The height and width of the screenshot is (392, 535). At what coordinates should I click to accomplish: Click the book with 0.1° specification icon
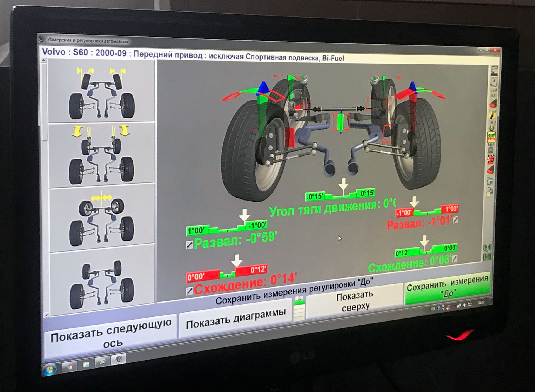(x=494, y=82)
